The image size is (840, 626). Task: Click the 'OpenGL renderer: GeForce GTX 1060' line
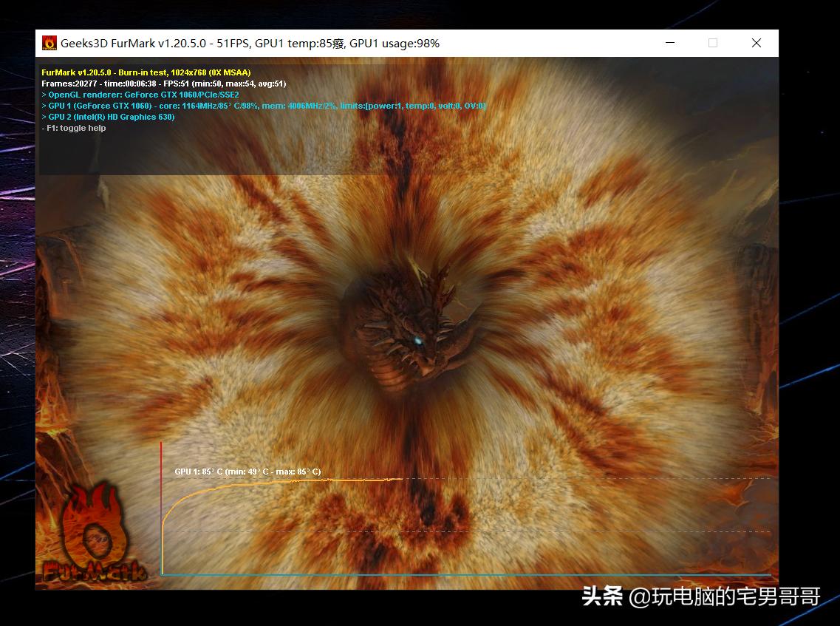[140, 95]
